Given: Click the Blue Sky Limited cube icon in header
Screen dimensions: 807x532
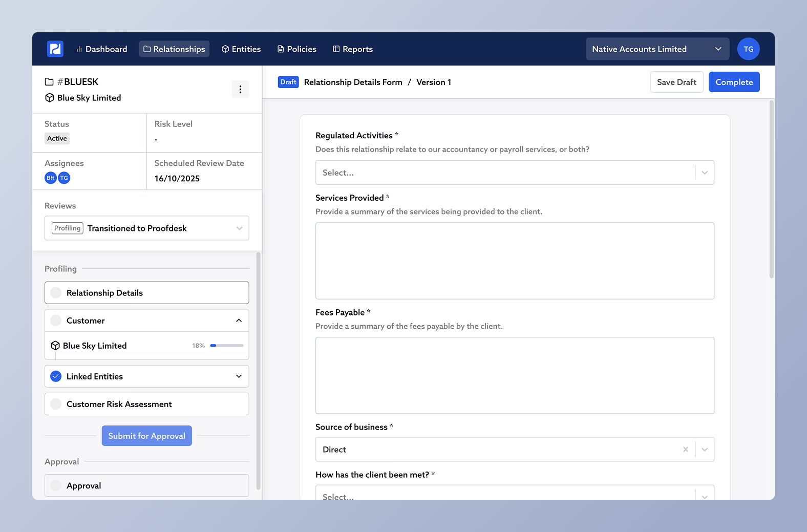Looking at the screenshot, I should coord(50,98).
